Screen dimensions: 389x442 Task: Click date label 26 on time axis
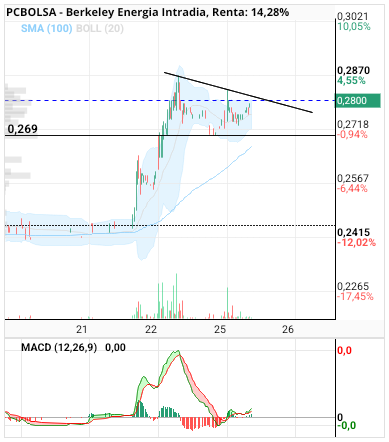tap(288, 329)
